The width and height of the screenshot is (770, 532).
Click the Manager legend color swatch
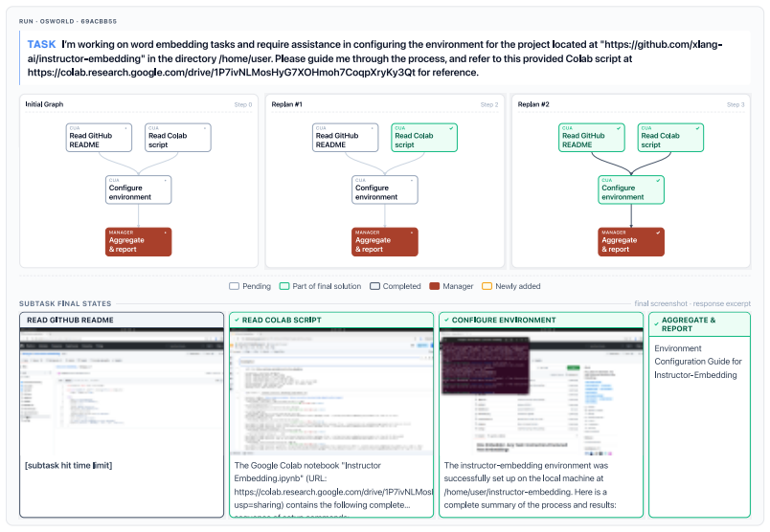[x=434, y=286]
